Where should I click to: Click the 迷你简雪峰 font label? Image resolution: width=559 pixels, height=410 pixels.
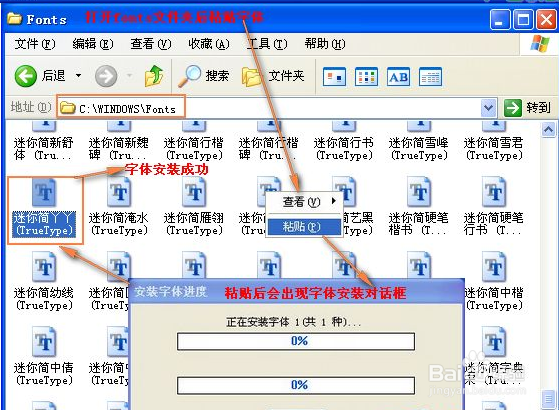419,149
